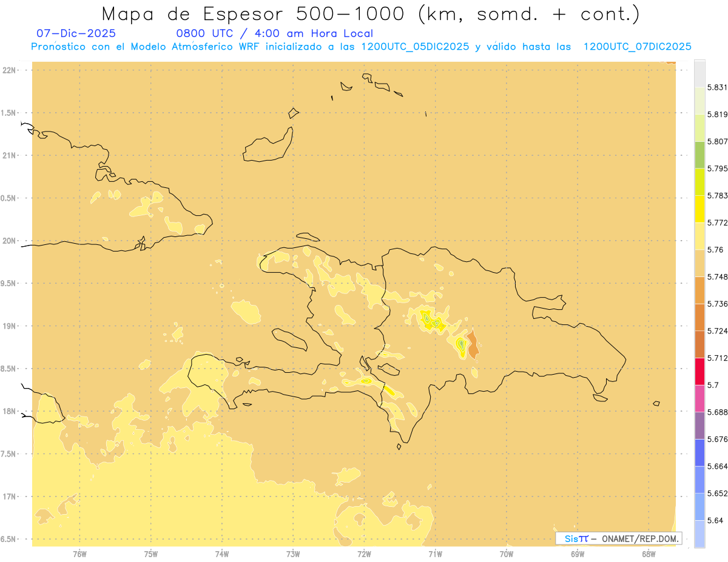
Task: Select the '5.772' legend value
Action: 717,222
